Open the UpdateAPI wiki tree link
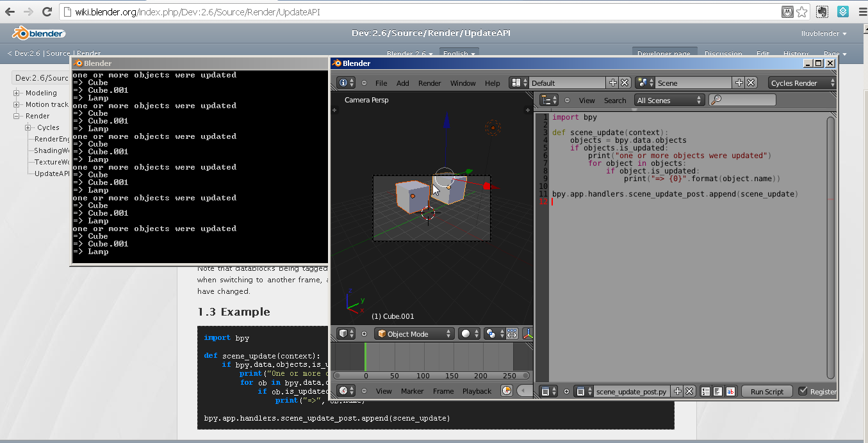Image resolution: width=868 pixels, height=443 pixels. (52, 173)
